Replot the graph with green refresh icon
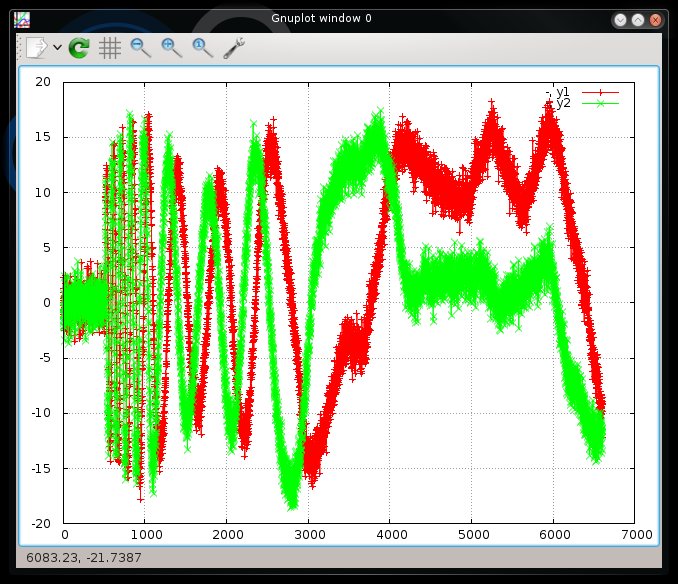Image resolution: width=678 pixels, height=584 pixels. [79, 47]
